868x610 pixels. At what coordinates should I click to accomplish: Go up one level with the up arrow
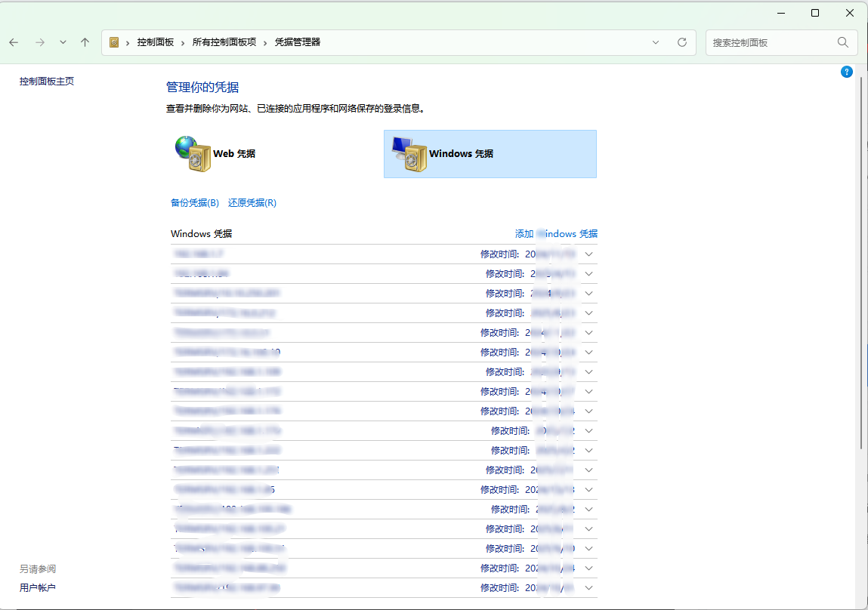pos(85,42)
